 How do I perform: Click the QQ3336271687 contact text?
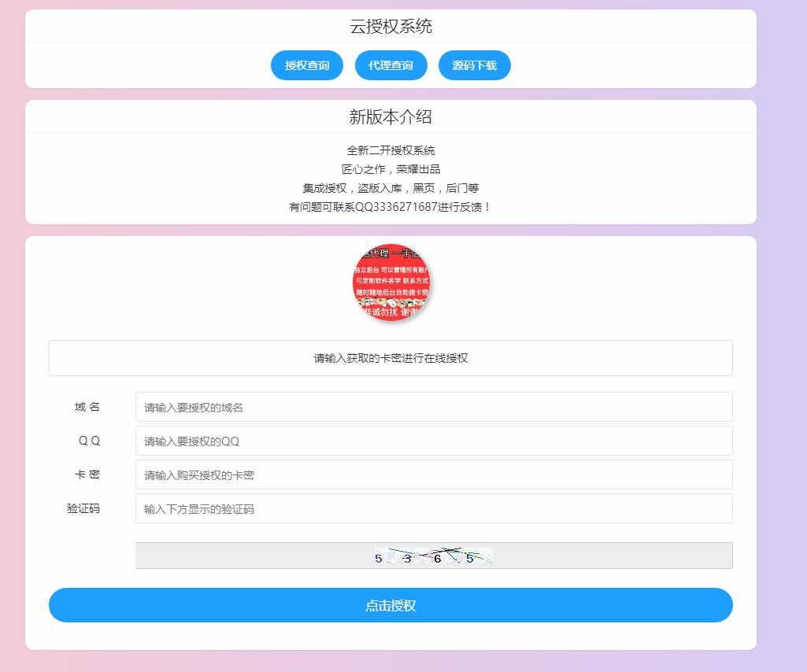coord(391,208)
